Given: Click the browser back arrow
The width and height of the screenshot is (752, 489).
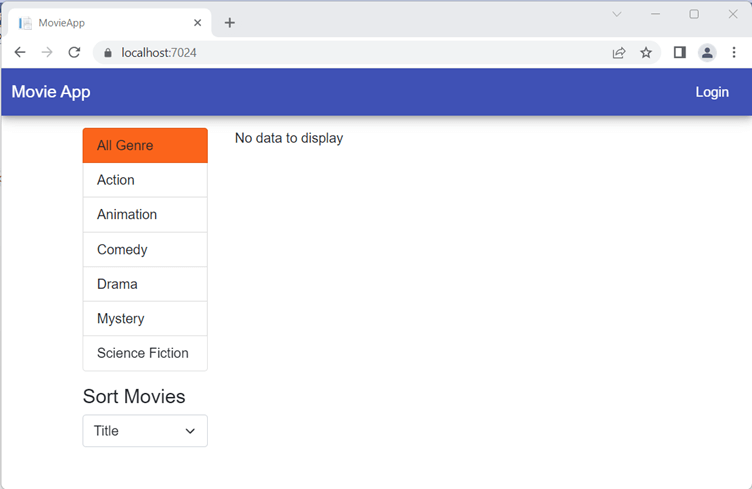Looking at the screenshot, I should tap(20, 53).
